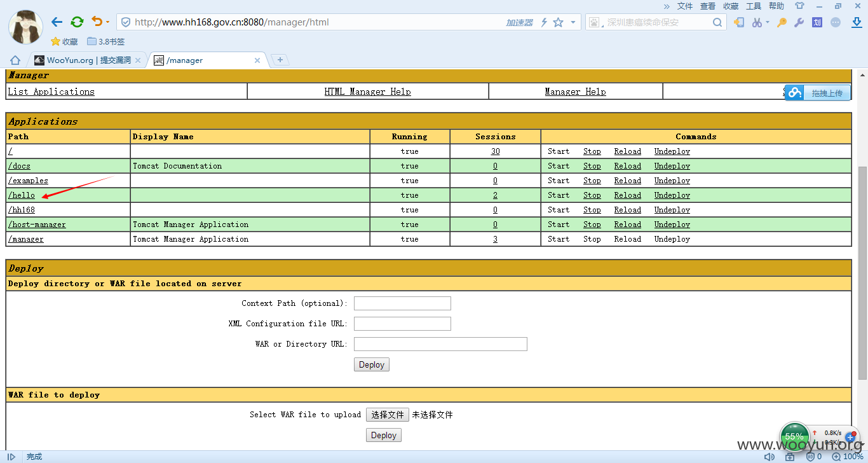Click the magnifier search icon
868x463 pixels.
[x=717, y=22]
